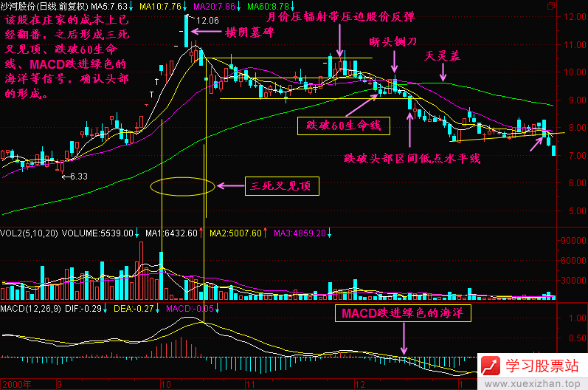
Task: Click the 6.33 low price marker
Action: click(78, 177)
